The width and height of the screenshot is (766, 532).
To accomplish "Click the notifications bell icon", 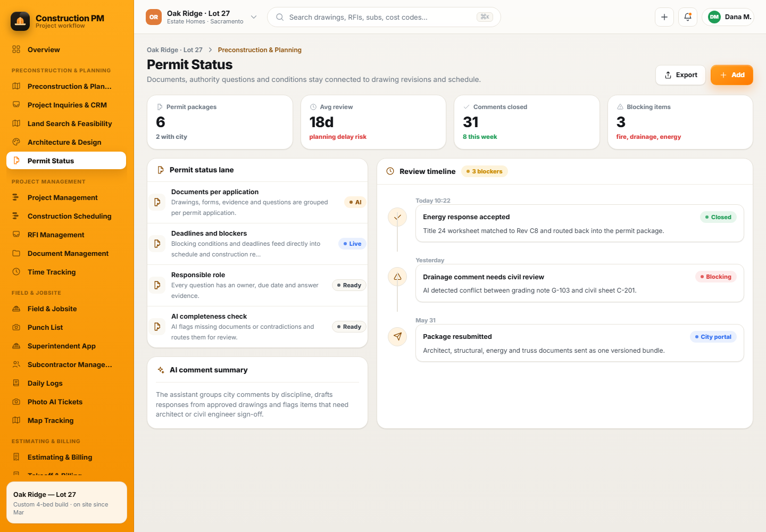I will tap(688, 17).
